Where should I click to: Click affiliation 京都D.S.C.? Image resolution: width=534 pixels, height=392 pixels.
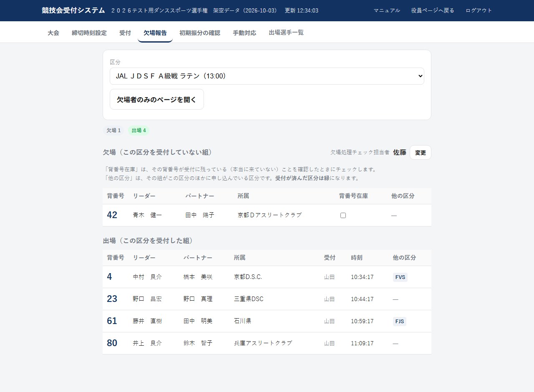point(248,277)
